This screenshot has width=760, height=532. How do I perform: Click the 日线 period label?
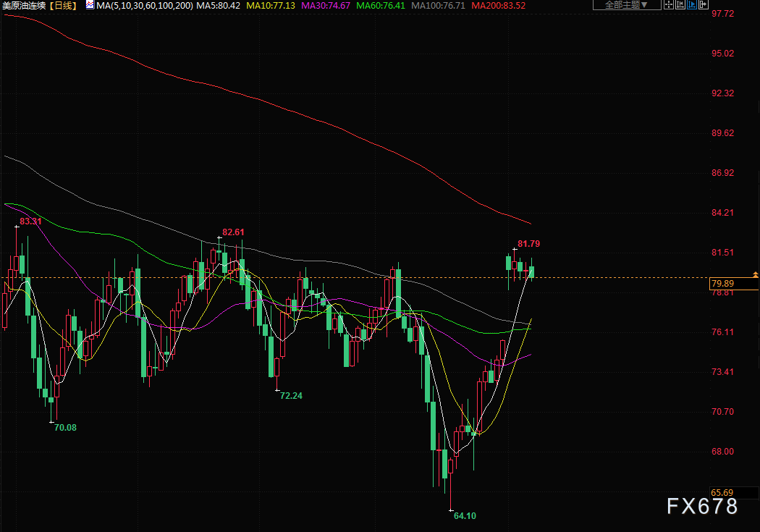[x=64, y=6]
